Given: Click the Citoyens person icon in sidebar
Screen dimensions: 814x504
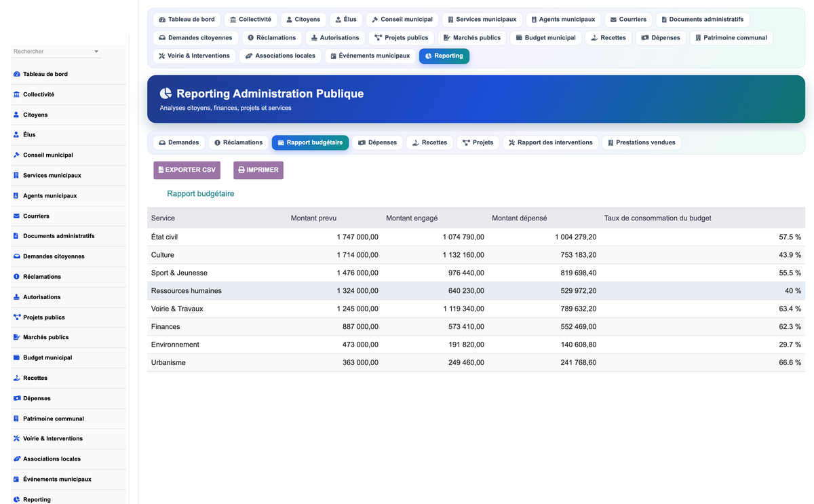Looking at the screenshot, I should (16, 115).
